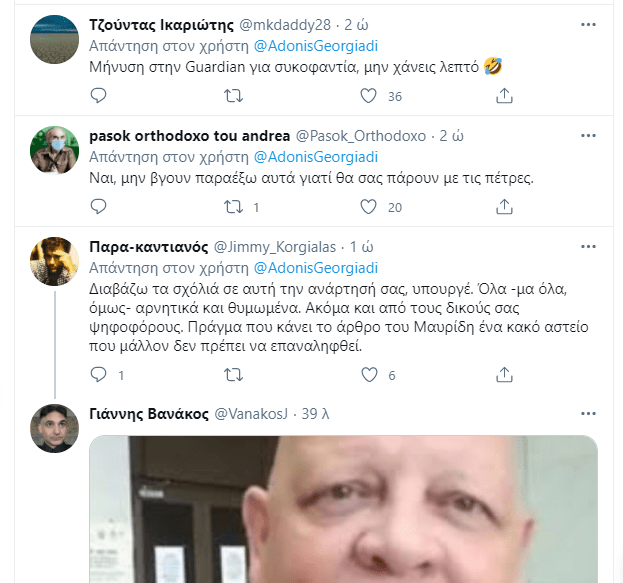Share the Jimmy_Korgialas tweet

504,375
